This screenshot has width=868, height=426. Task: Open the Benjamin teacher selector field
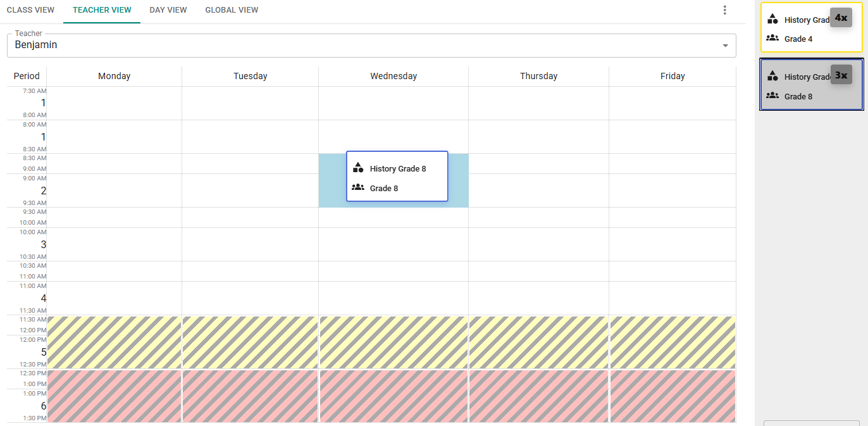367,46
